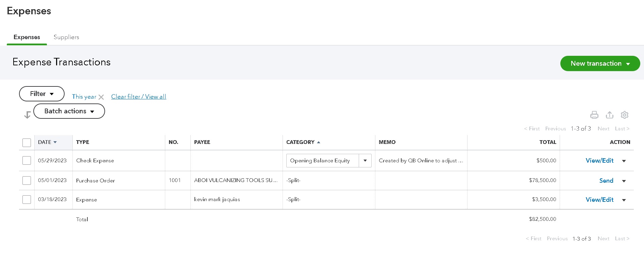The width and height of the screenshot is (644, 261).
Task: Click the batch selection arrow icon
Action: pyautogui.click(x=28, y=115)
